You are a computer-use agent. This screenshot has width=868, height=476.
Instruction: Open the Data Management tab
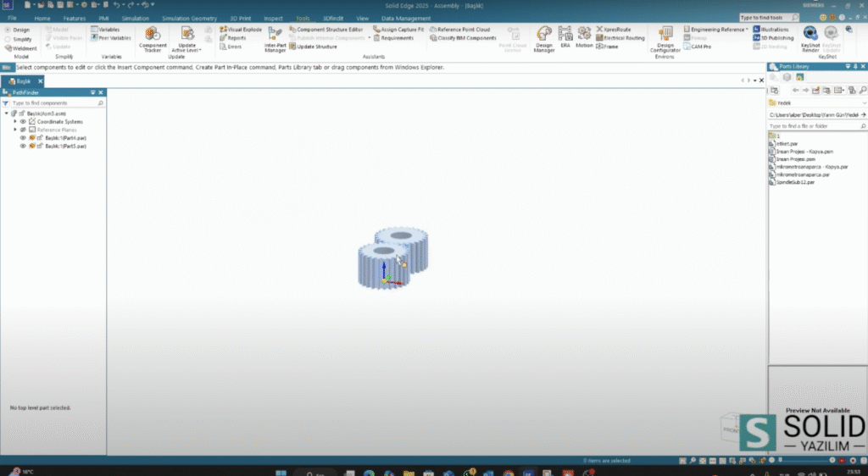point(406,19)
